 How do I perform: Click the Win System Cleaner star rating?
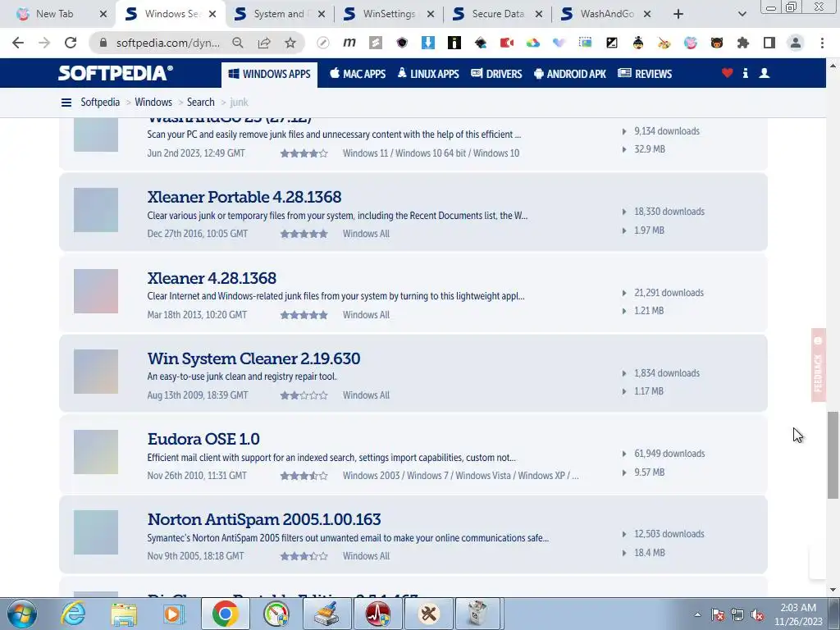click(x=304, y=395)
